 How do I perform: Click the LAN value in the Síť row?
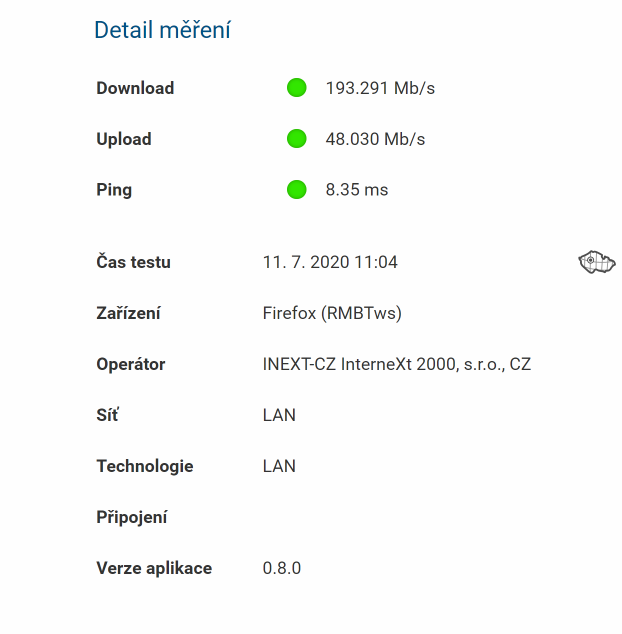[x=279, y=415]
